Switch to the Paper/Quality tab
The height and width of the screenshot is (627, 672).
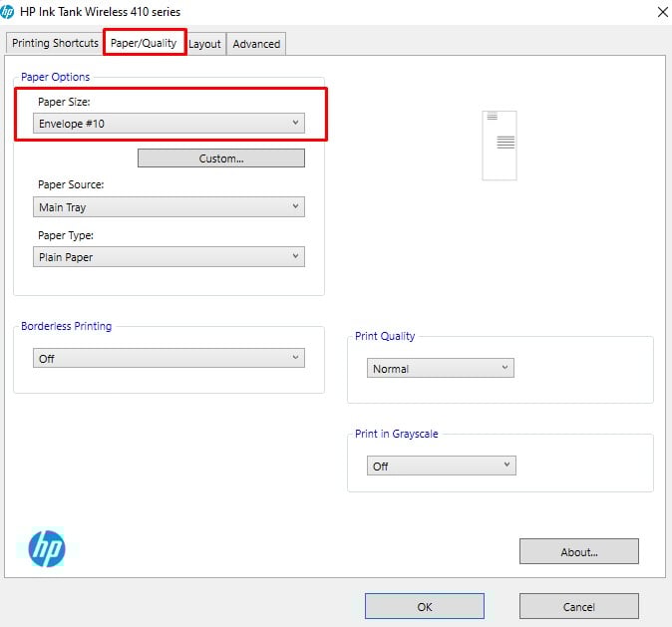pos(144,43)
